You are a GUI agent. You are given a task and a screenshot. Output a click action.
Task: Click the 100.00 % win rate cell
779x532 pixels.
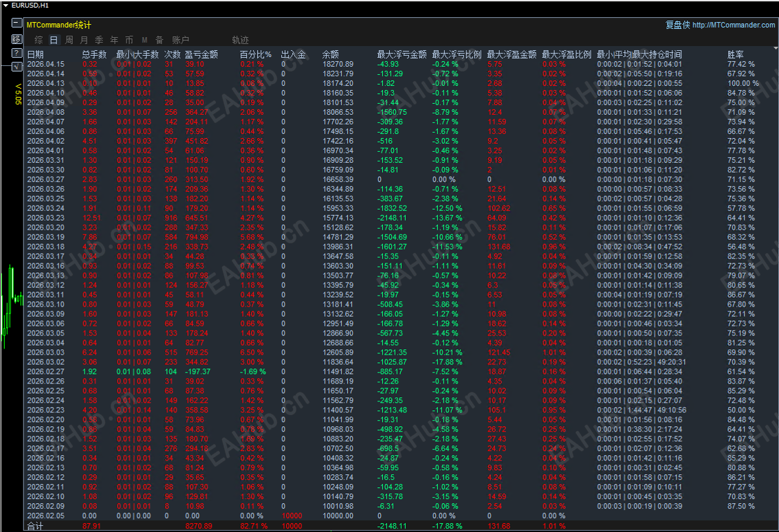(743, 83)
